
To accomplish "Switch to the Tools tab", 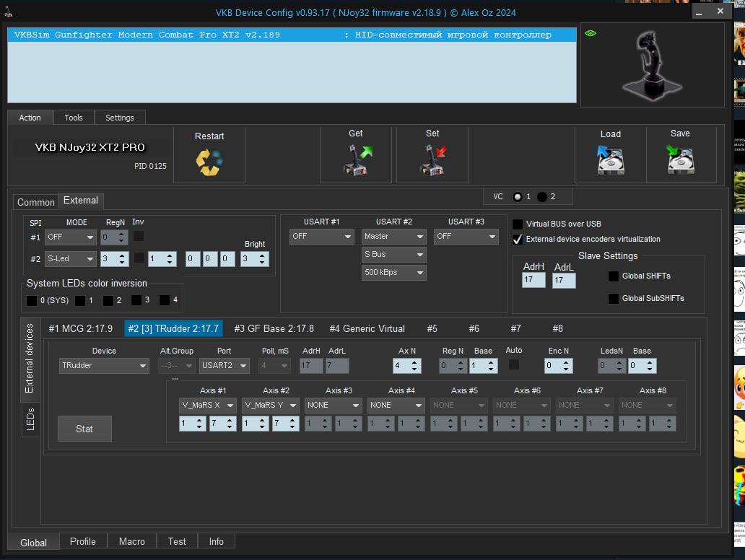I will (x=74, y=118).
